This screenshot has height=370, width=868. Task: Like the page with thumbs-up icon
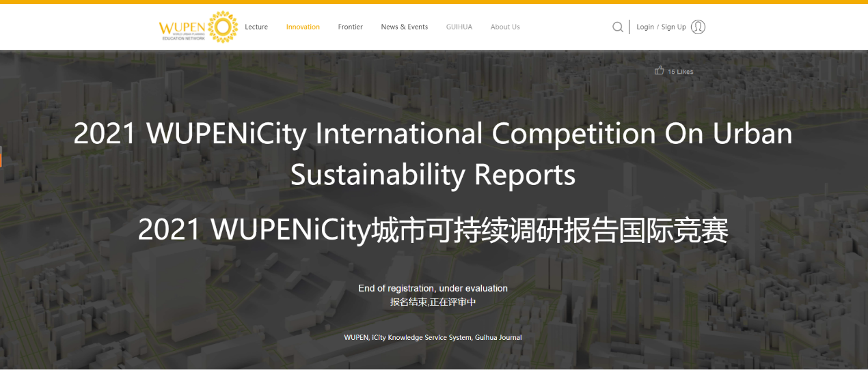pyautogui.click(x=659, y=70)
